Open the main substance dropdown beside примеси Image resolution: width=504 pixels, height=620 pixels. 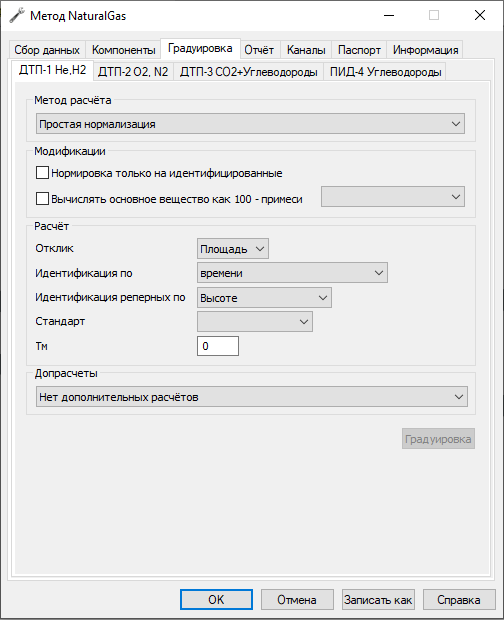tap(393, 197)
